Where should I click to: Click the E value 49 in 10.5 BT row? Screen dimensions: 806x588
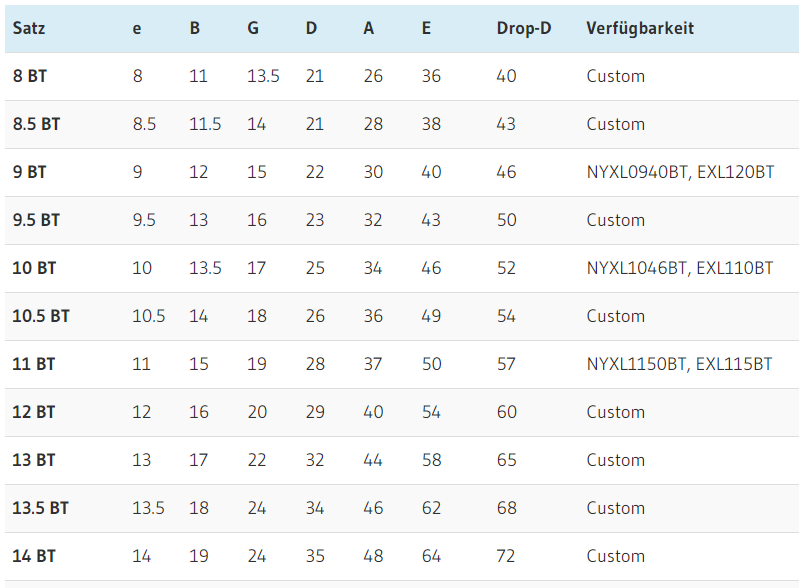pyautogui.click(x=431, y=316)
